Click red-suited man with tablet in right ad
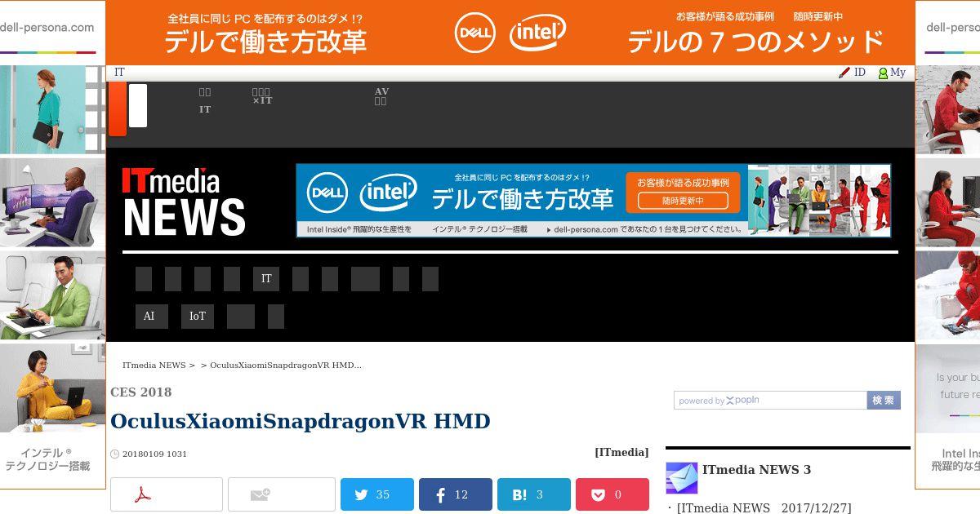Viewport: 980px width, 514px height. pos(947,109)
